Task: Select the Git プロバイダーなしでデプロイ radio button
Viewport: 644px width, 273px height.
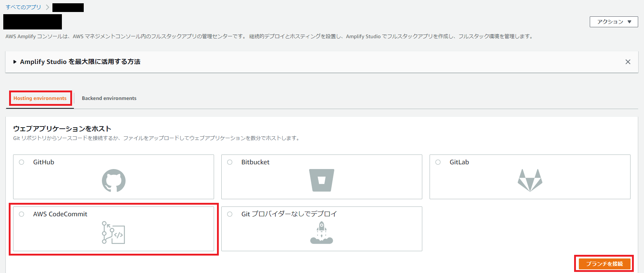Action: pyautogui.click(x=230, y=214)
